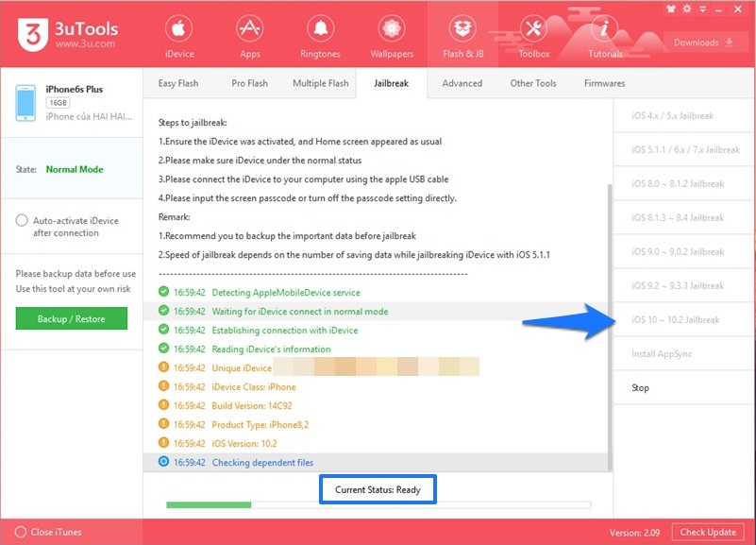Screen dimensions: 756x545
Task: Open the Tutorials info icon
Action: (x=605, y=28)
